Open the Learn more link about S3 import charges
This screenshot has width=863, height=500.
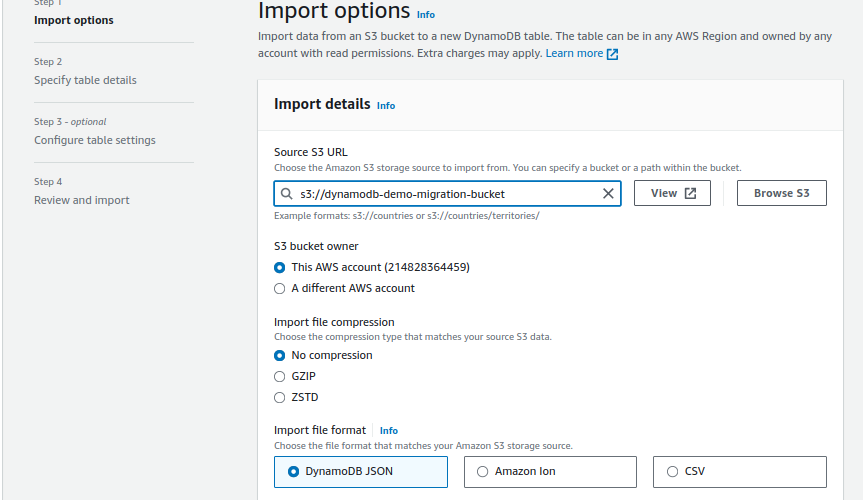coord(574,53)
